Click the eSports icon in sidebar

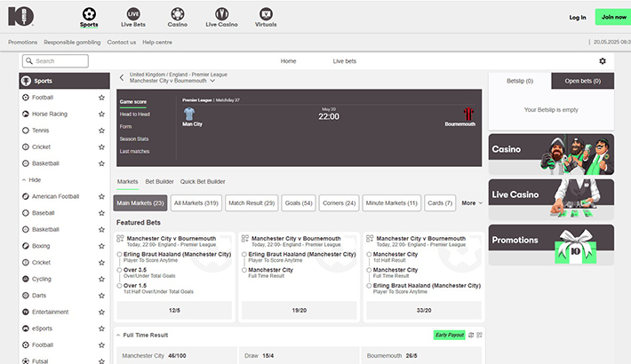point(26,328)
